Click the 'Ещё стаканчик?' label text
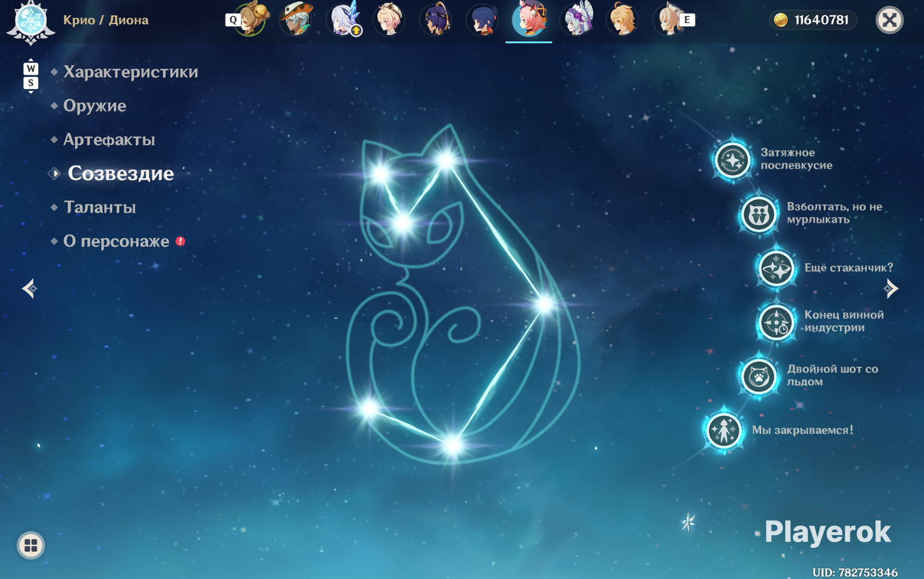 pos(849,267)
